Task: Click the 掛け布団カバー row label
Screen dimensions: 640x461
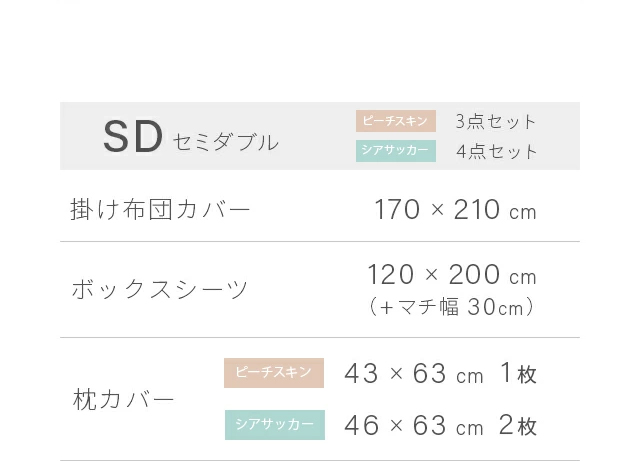Action: coord(160,210)
